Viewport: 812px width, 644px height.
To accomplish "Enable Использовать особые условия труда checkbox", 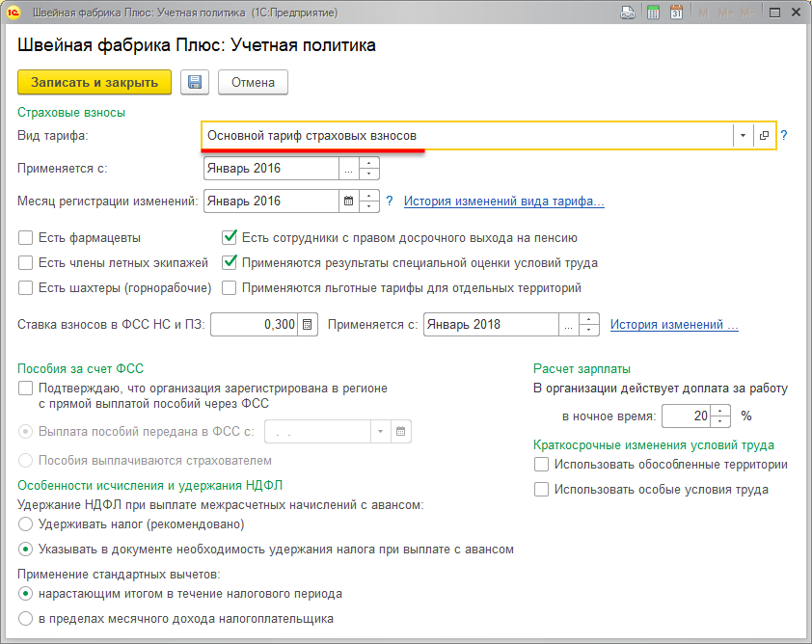I will click(541, 489).
